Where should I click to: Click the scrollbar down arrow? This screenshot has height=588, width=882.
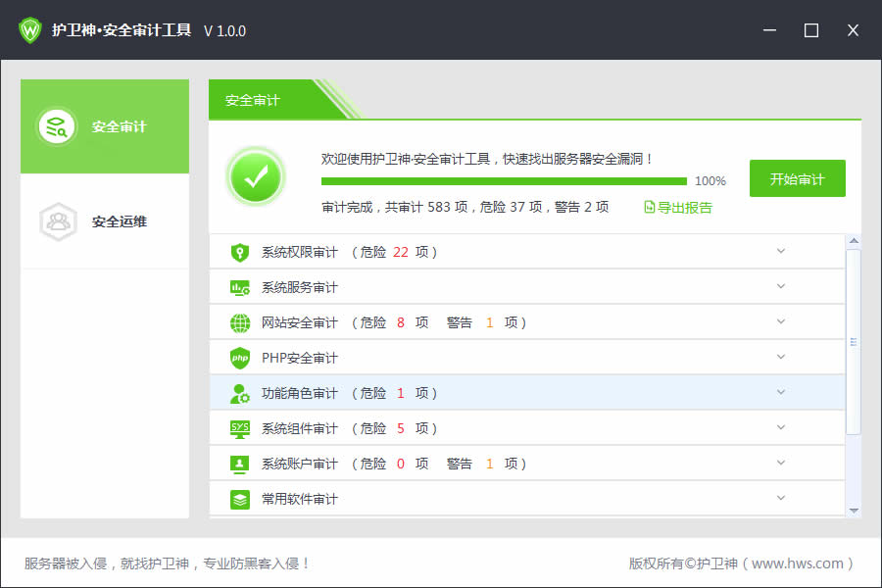tap(854, 511)
